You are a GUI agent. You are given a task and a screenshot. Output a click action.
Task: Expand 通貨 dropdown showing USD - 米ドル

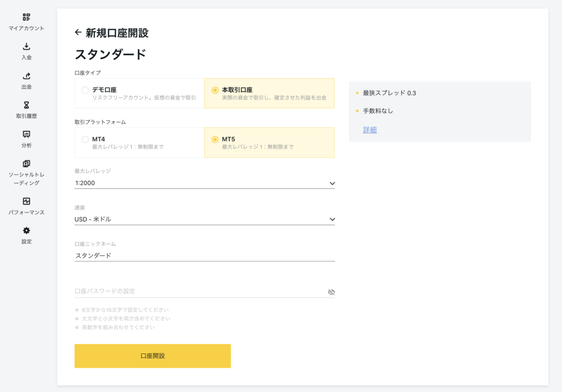tap(205, 220)
